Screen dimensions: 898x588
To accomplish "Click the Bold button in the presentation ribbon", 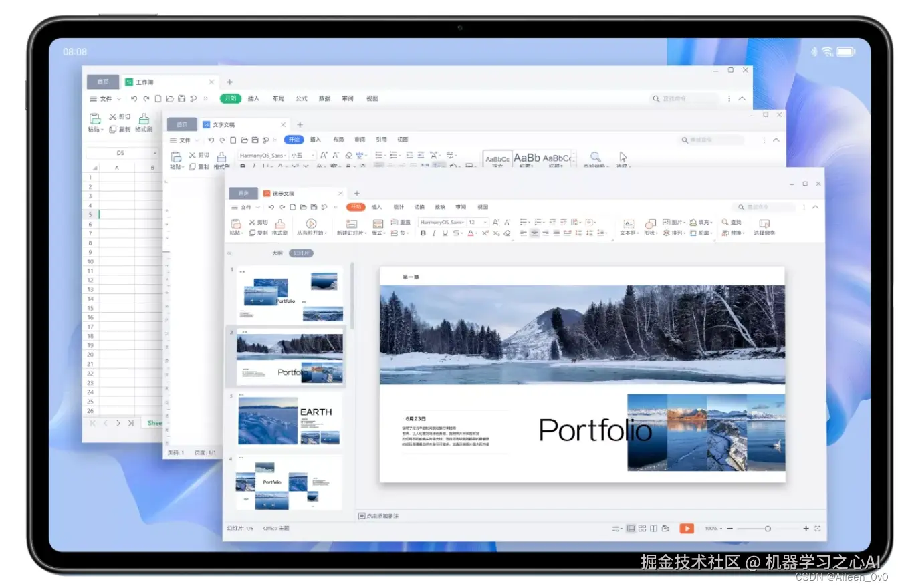I will coord(423,233).
